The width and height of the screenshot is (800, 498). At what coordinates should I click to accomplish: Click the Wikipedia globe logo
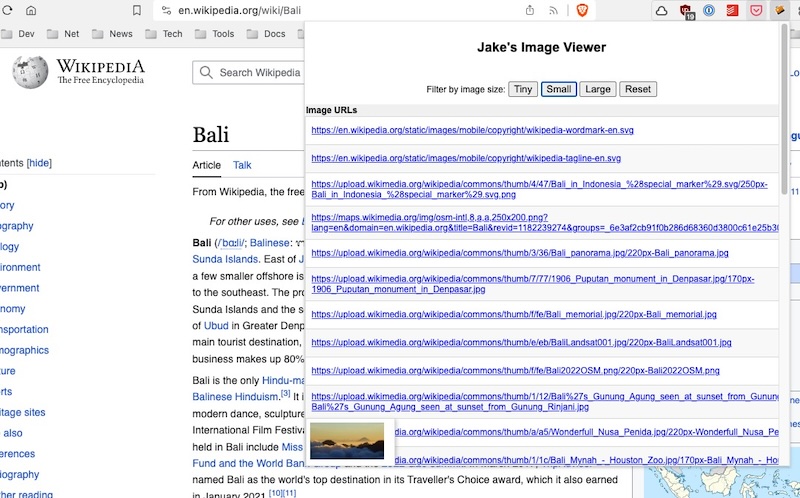[31, 72]
